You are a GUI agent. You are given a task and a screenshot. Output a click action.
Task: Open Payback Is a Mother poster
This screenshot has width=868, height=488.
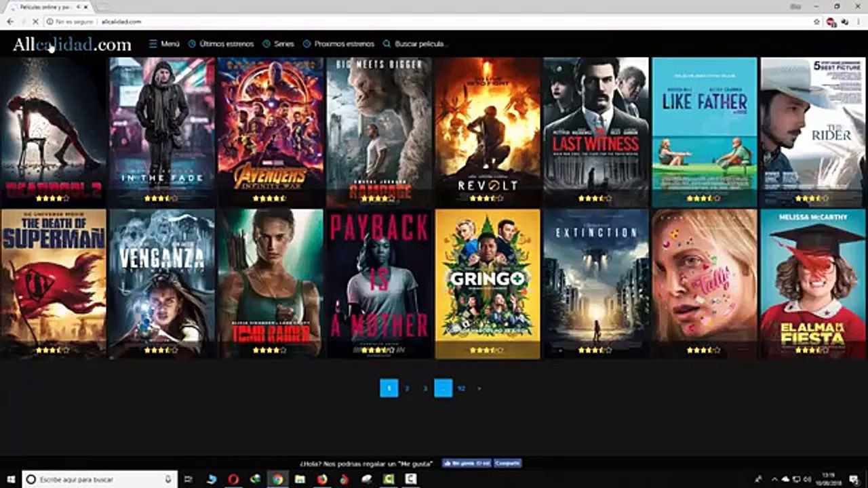(379, 284)
